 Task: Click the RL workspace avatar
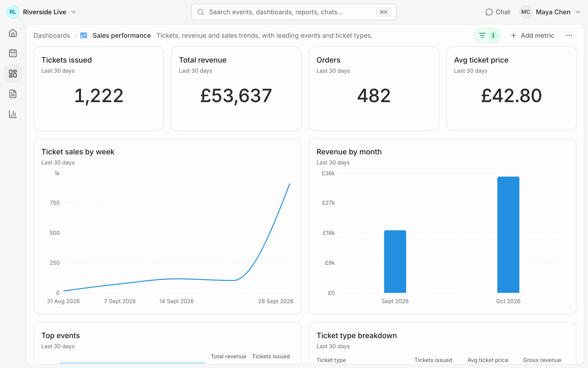point(13,12)
